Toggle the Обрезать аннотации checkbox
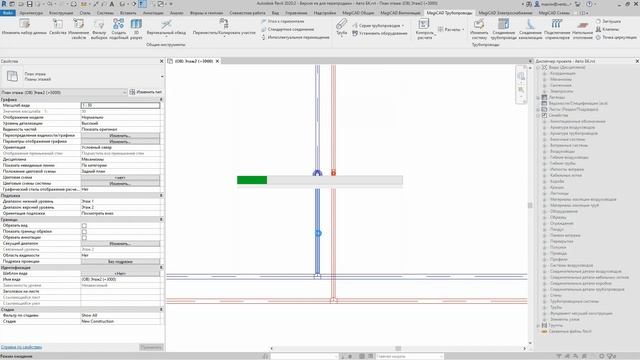This screenshot has height=360, width=640. point(84,238)
